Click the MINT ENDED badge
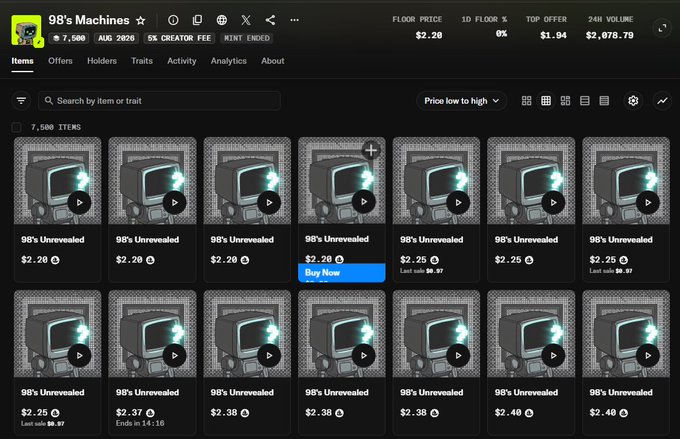The height and width of the screenshot is (439, 680). 247,38
